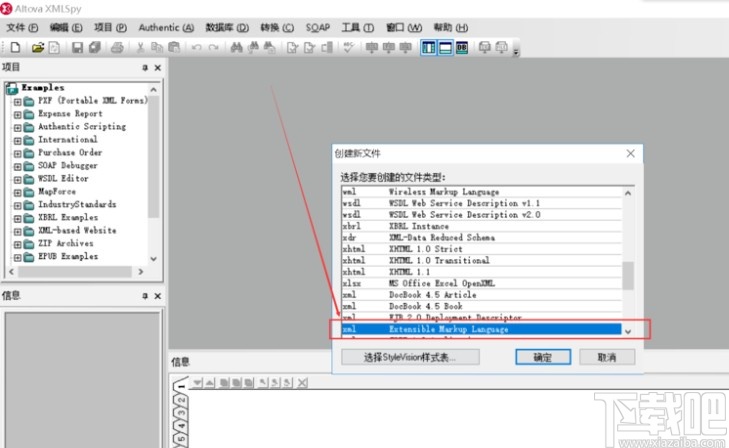This screenshot has height=448, width=729.
Task: Switch to info tab 2
Action: (181, 401)
